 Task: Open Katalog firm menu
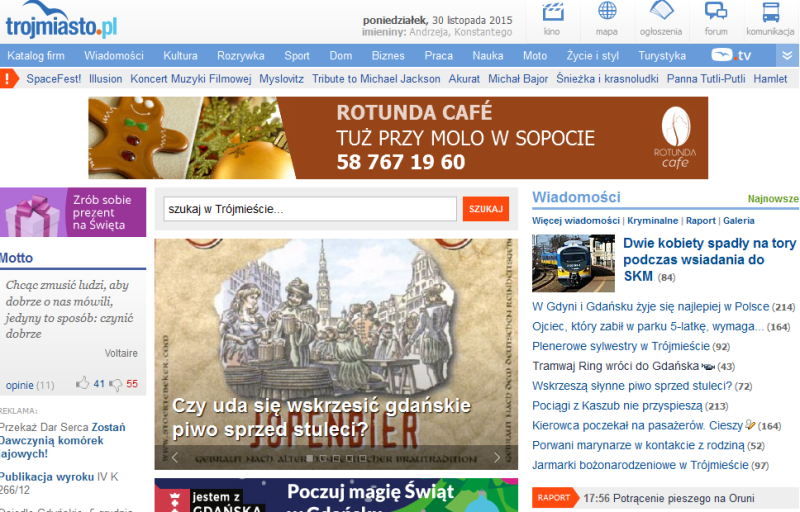pos(36,56)
